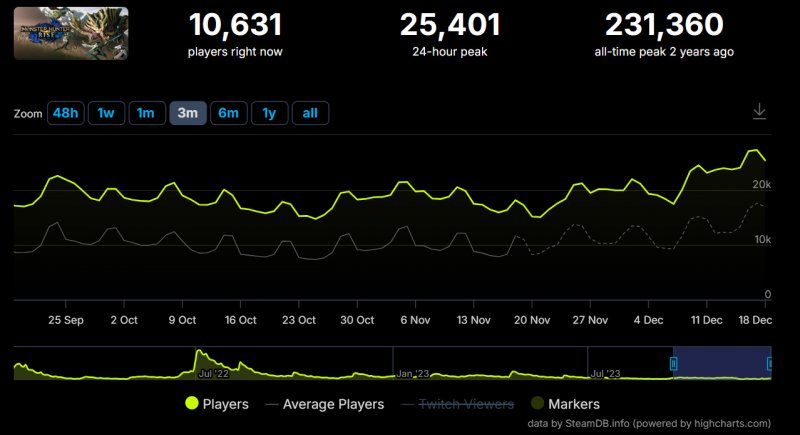
Task: Choose the 6m zoom range
Action: tap(228, 113)
